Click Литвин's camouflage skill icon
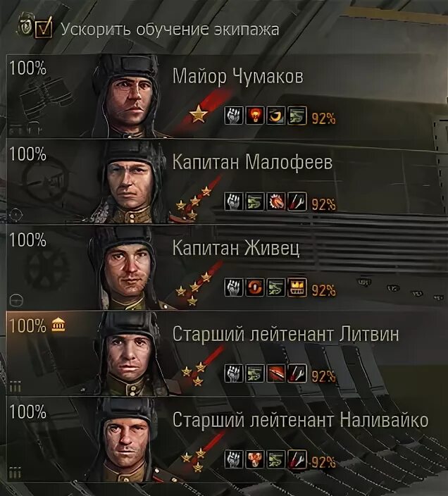Image resolution: width=448 pixels, height=496 pixels. click(x=255, y=373)
